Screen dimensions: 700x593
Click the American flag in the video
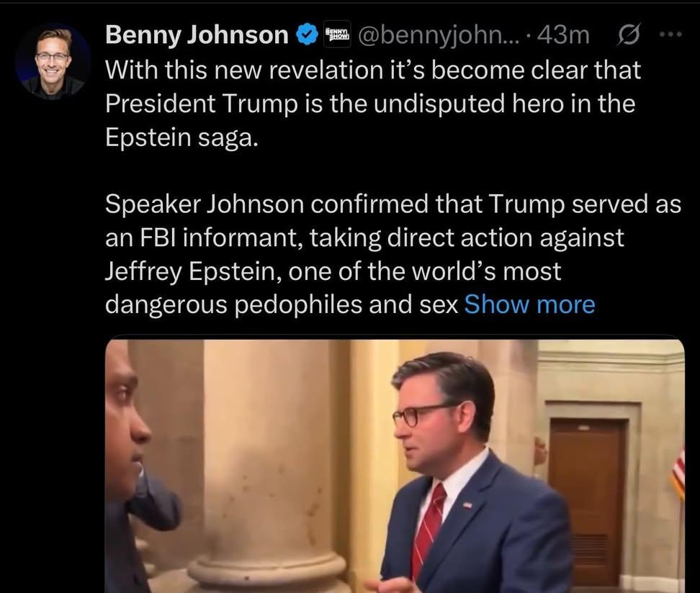pyautogui.click(x=678, y=472)
